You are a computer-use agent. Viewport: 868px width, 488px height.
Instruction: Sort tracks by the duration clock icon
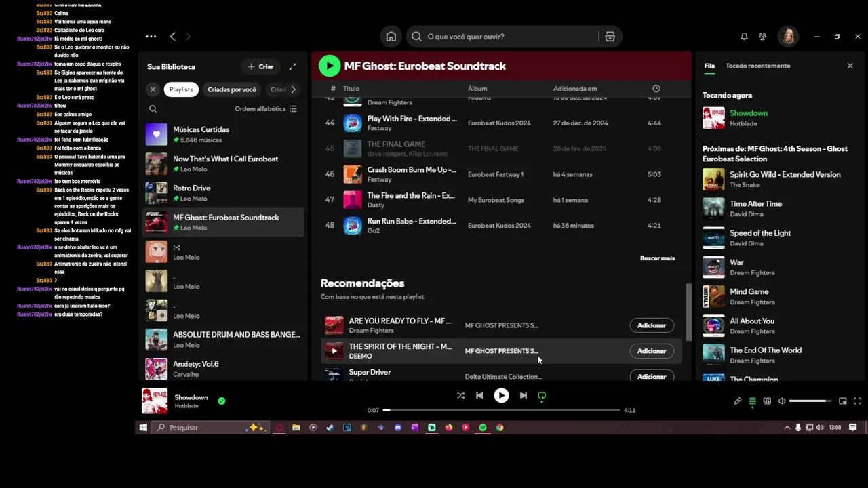tap(656, 89)
